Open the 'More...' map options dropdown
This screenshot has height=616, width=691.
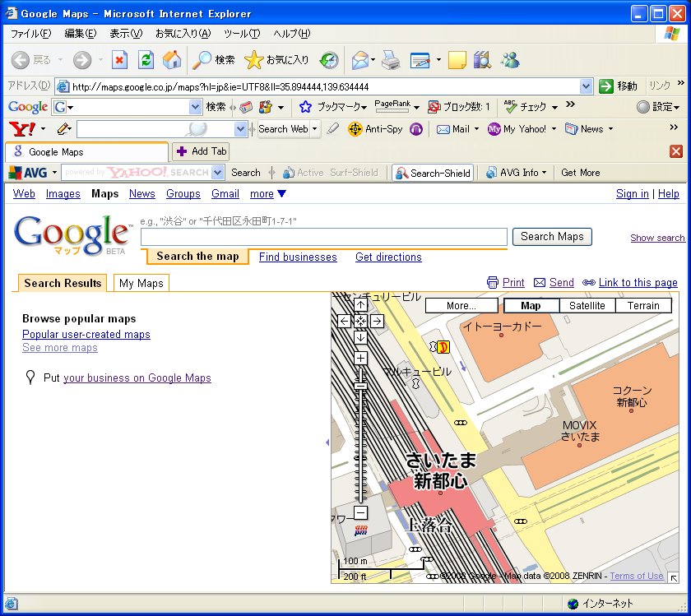tap(461, 305)
